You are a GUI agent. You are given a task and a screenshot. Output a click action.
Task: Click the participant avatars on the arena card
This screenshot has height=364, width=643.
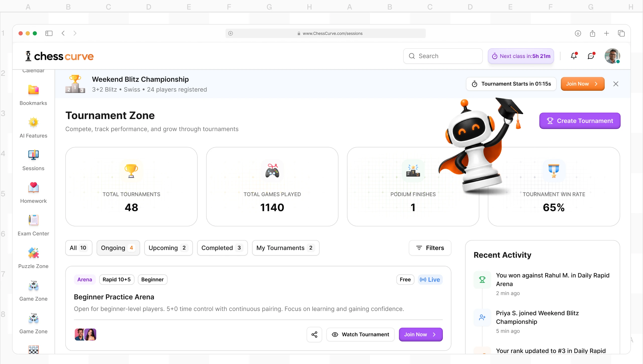pyautogui.click(x=85, y=334)
